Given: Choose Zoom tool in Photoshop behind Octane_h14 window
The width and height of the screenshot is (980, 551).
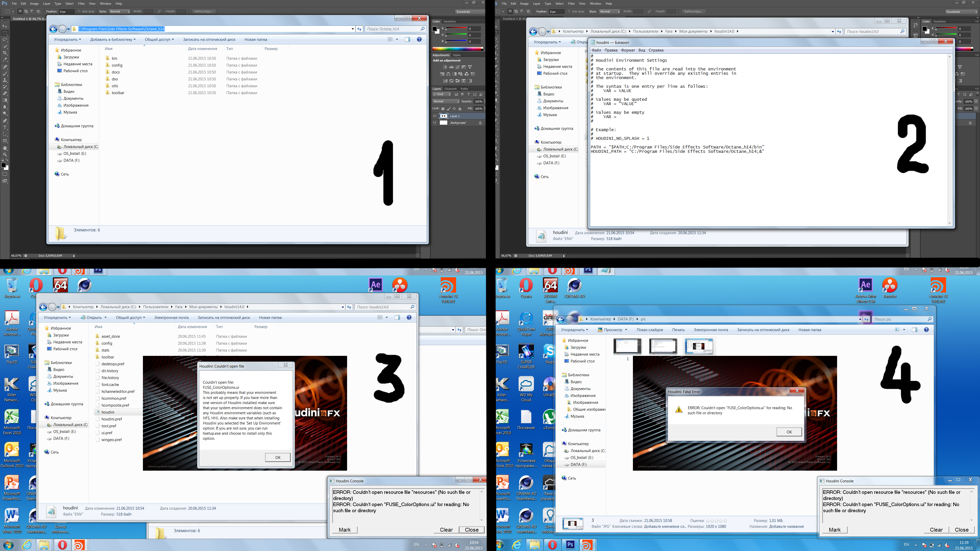Looking at the screenshot, I should click(x=5, y=155).
